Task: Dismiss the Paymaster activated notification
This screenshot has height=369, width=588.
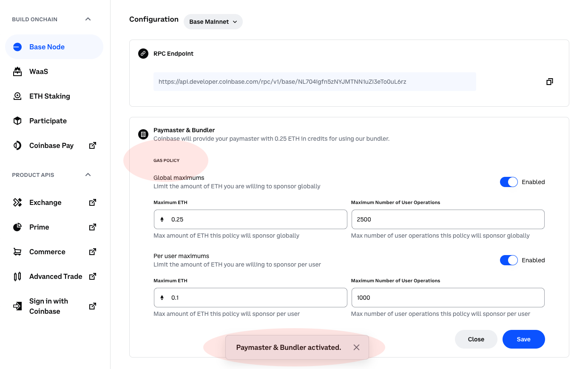Action: pos(356,347)
